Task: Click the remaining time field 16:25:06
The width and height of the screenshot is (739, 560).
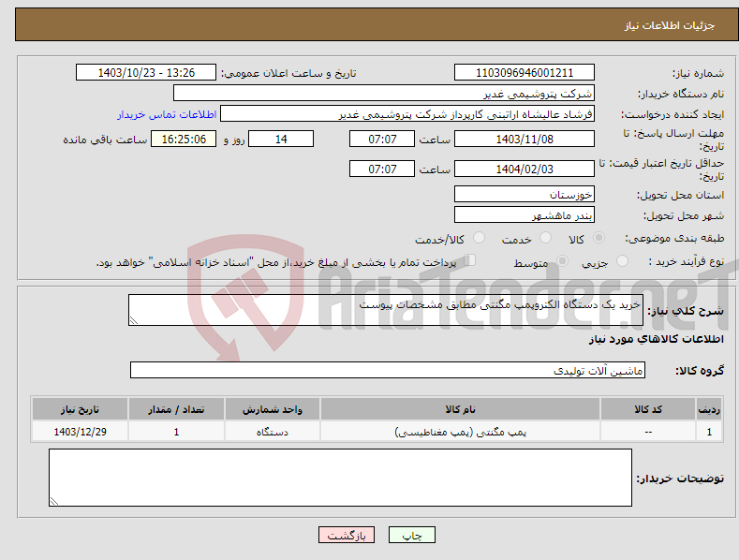Action: pos(184,139)
